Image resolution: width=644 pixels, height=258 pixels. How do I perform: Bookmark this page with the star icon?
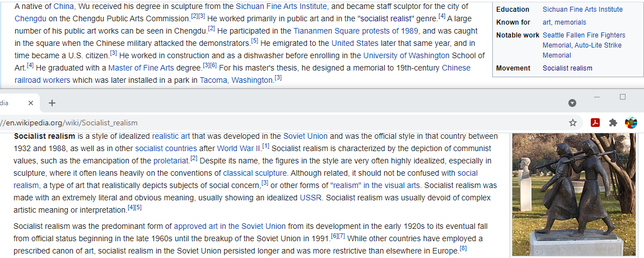coord(572,123)
